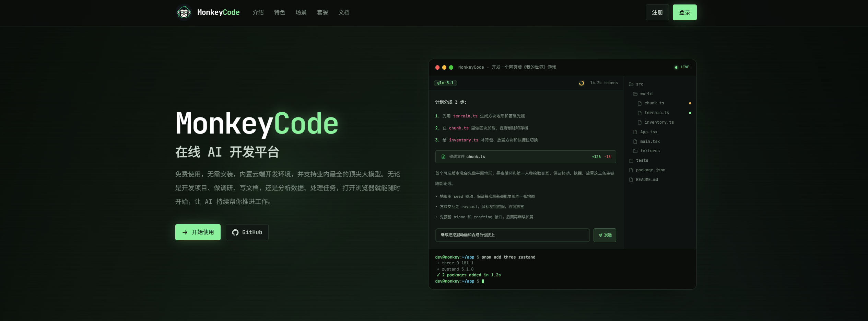This screenshot has width=868, height=321.
Task: Click the demo window title text
Action: tap(507, 67)
